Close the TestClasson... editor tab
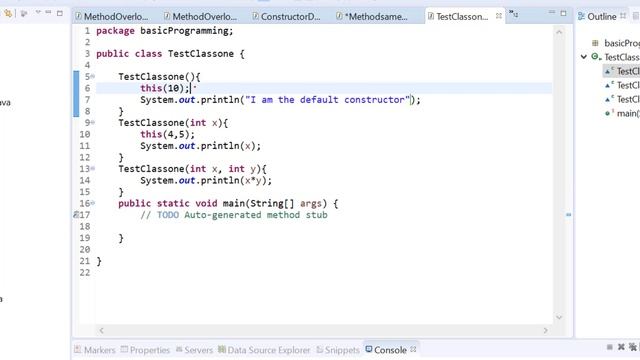Screen dimensions: 640x360 coord(499,16)
